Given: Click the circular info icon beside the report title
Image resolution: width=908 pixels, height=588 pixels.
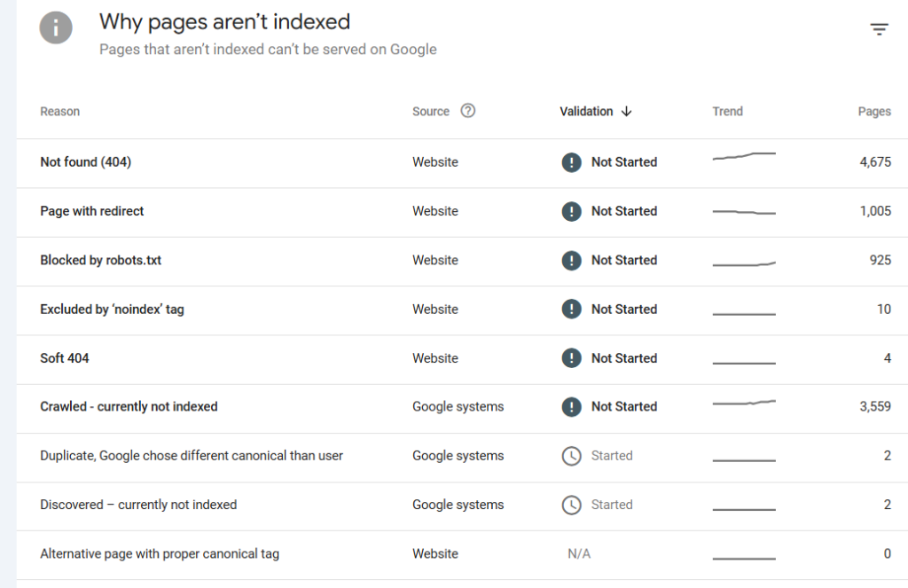Looking at the screenshot, I should 56,27.
